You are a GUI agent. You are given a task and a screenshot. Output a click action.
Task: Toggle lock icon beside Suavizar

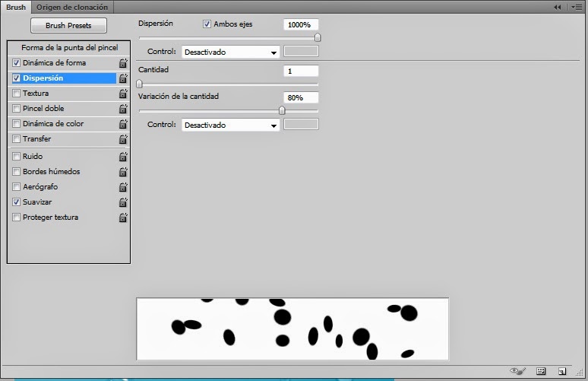pyautogui.click(x=123, y=202)
